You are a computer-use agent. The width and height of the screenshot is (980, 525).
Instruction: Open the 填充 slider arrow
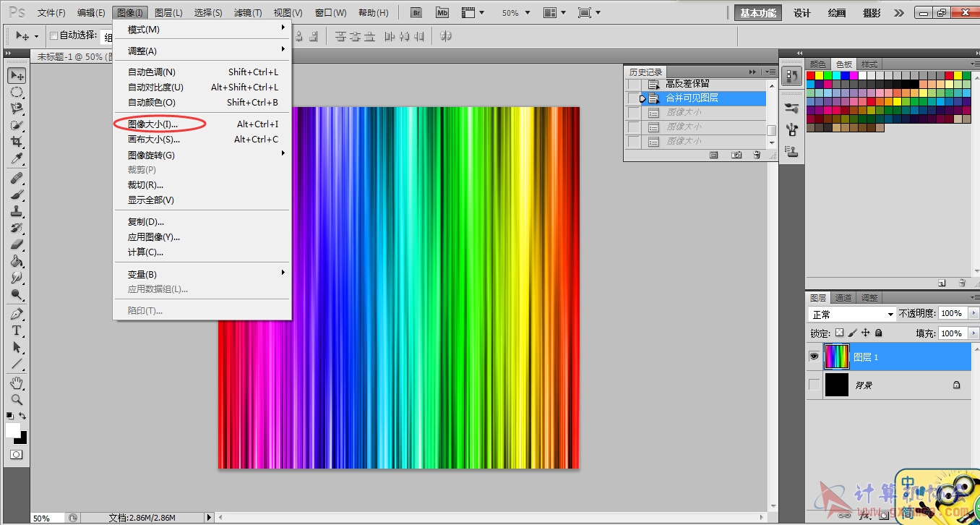(973, 333)
